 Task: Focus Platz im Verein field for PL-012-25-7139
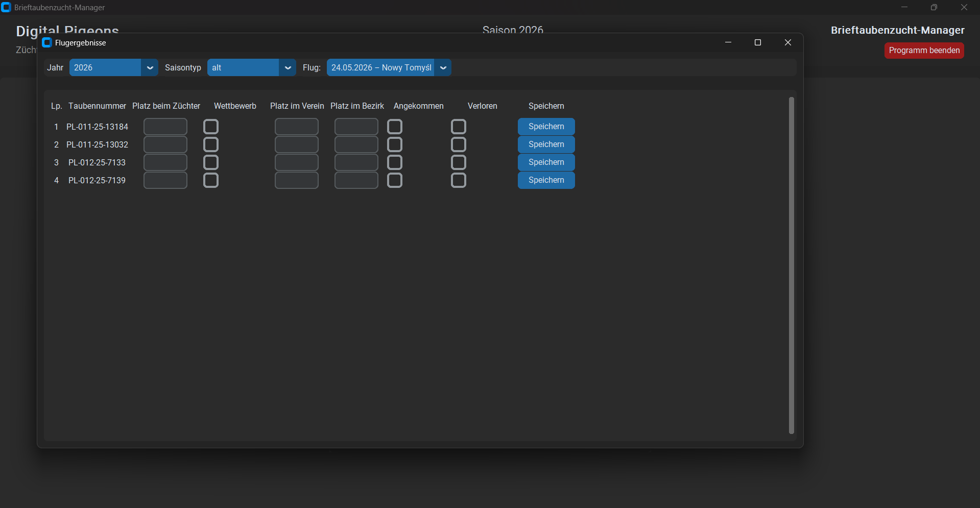[x=297, y=180]
